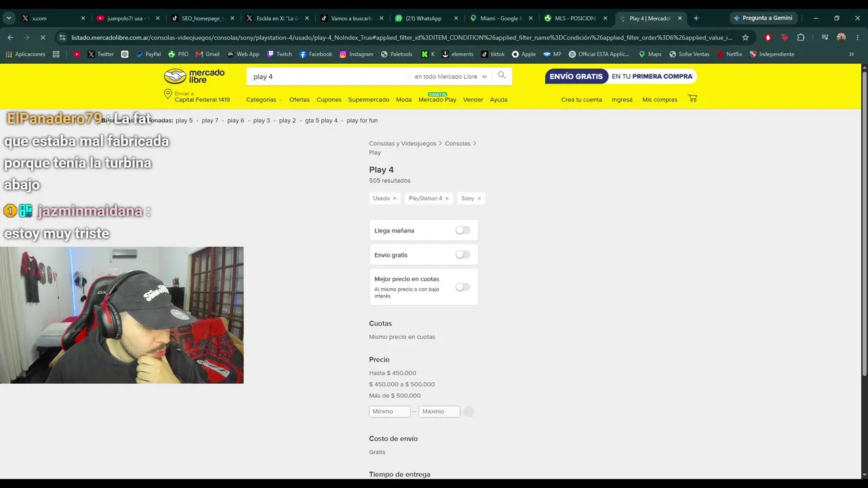This screenshot has height=488, width=868.
Task: Open the Consolas y Videojuegos breadcrumb
Action: coord(403,144)
